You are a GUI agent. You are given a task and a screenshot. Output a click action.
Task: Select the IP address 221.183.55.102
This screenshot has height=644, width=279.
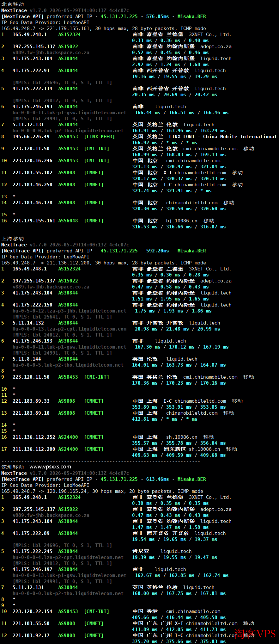point(33,173)
